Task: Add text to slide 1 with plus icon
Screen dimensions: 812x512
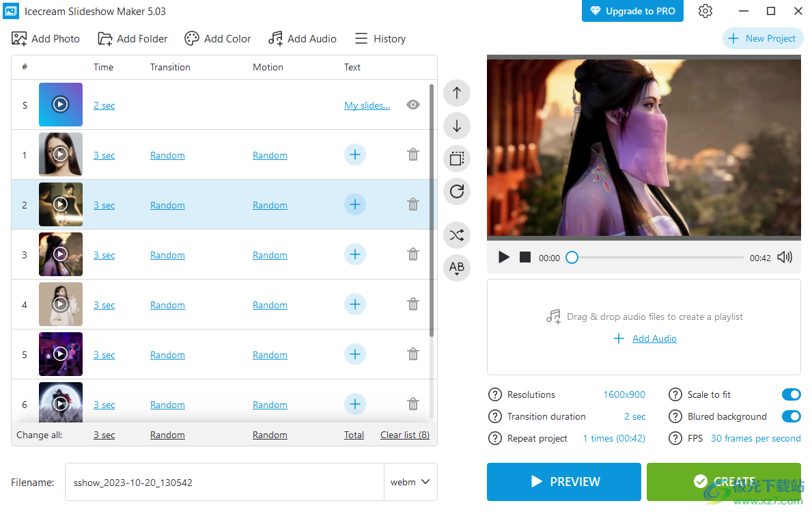Action: (x=354, y=154)
